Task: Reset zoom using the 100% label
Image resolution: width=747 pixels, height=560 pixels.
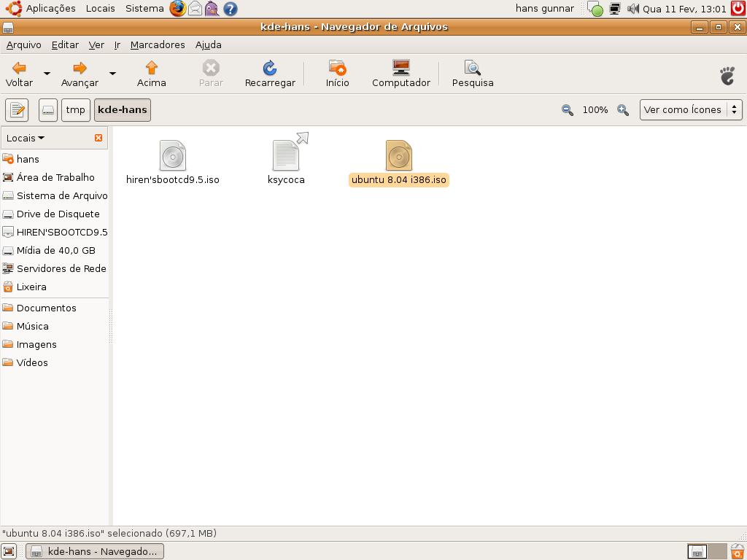Action: coord(595,110)
